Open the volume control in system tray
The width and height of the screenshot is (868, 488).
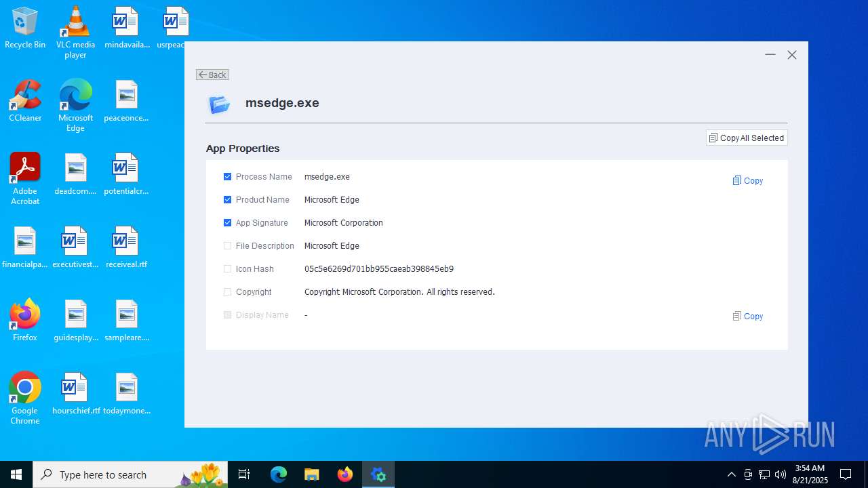(781, 474)
